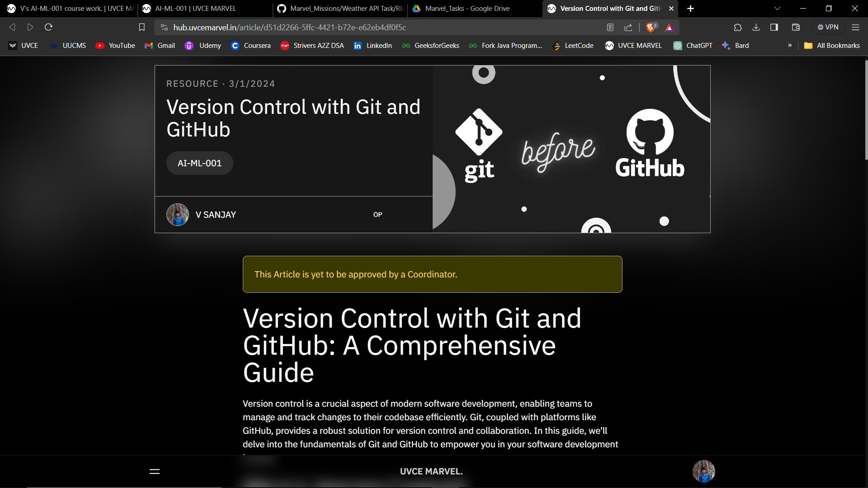This screenshot has width=868, height=488.
Task: Toggle the sidebar panel icon
Action: [x=774, y=28]
